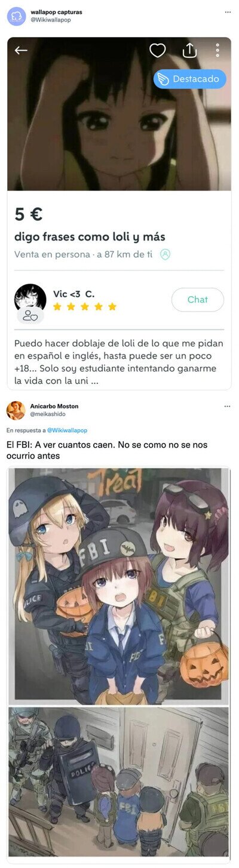
Task: Tap the seller profile badge icon
Action: pyautogui.click(x=30, y=317)
